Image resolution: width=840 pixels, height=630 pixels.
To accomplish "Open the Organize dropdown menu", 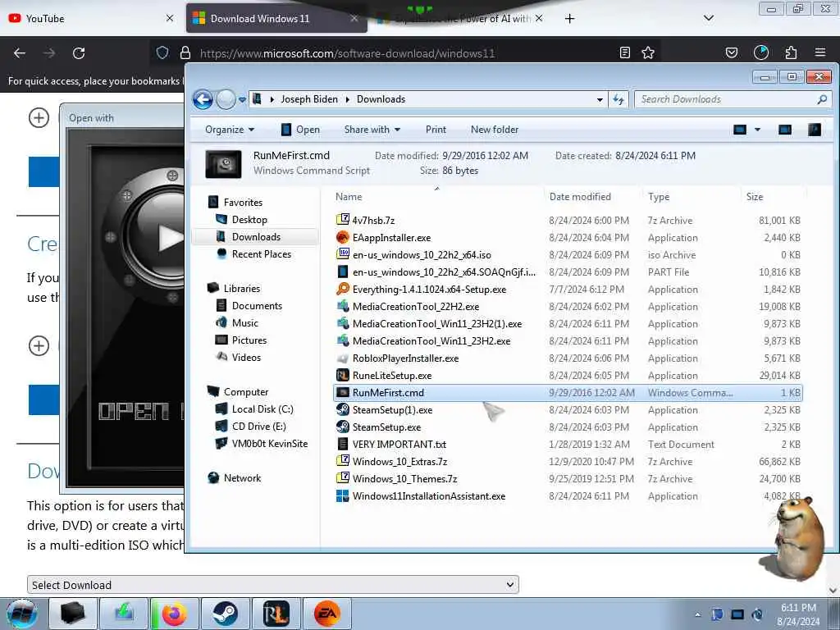I will [230, 130].
